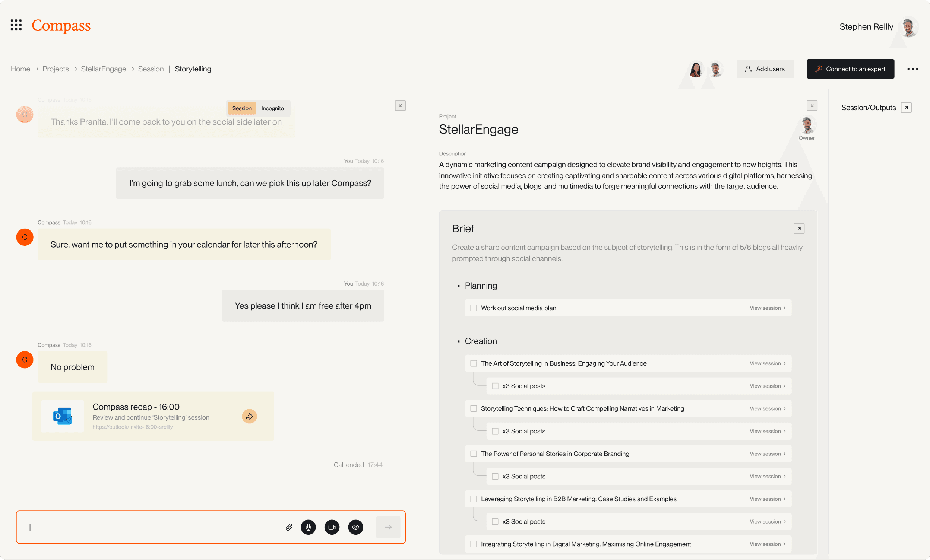Click Connect to an expert
This screenshot has width=930, height=560.
pyautogui.click(x=850, y=69)
